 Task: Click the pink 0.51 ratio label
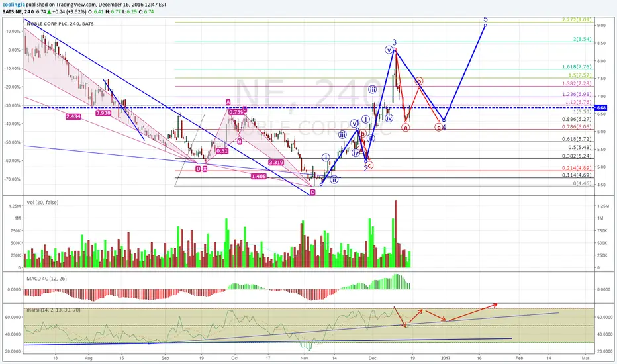tap(222, 151)
